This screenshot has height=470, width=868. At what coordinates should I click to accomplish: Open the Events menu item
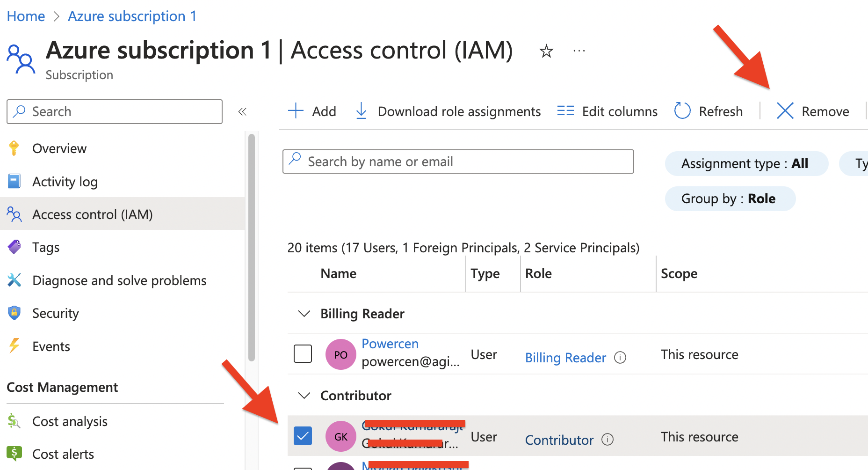(x=51, y=346)
